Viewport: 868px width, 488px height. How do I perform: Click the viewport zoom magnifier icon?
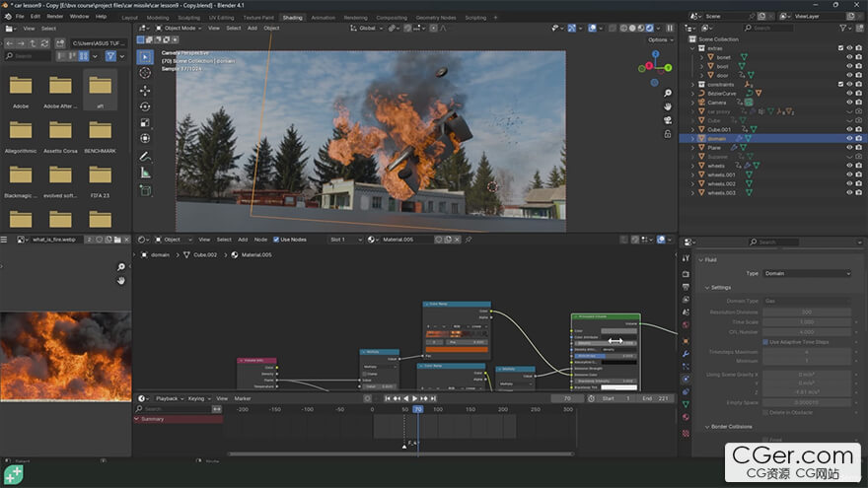(668, 93)
